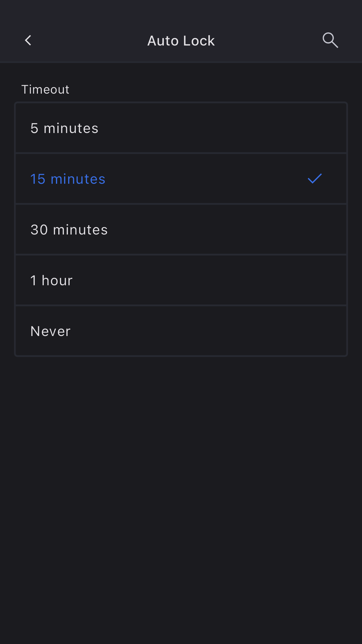Select Never to disable auto lock
This screenshot has width=362, height=644.
[181, 331]
